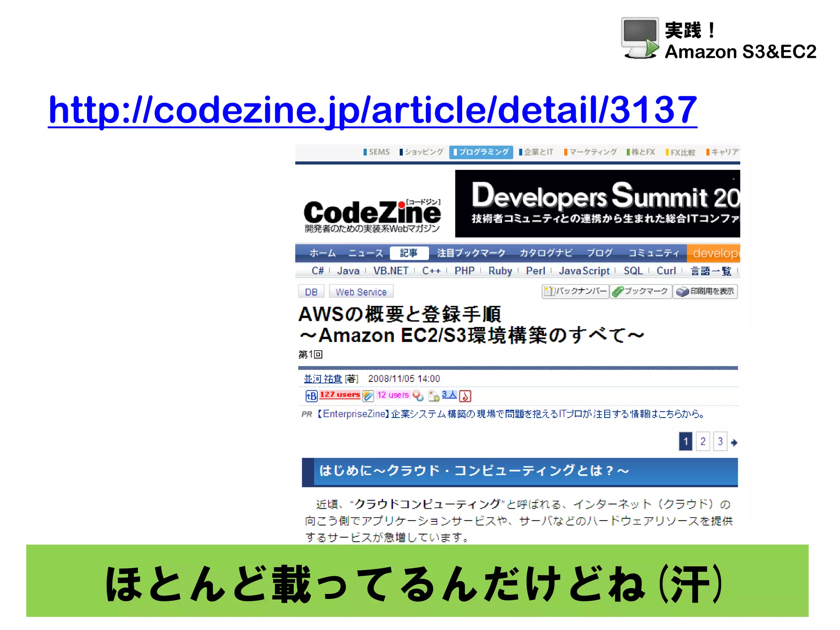The image size is (840, 630).
Task: Click the orange develop tab
Action: [714, 253]
